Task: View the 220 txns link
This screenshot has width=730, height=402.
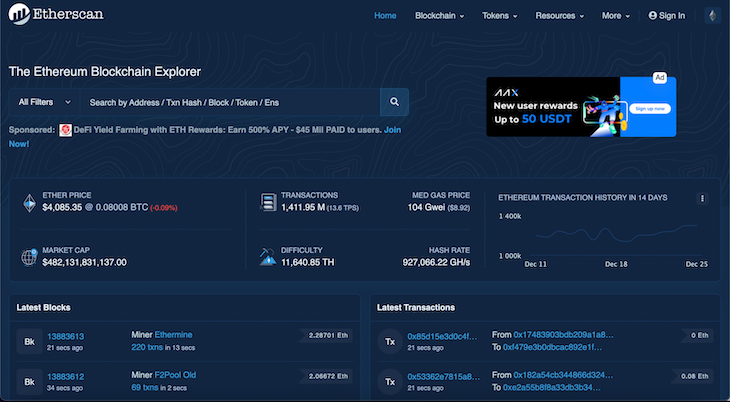Action: [x=147, y=347]
